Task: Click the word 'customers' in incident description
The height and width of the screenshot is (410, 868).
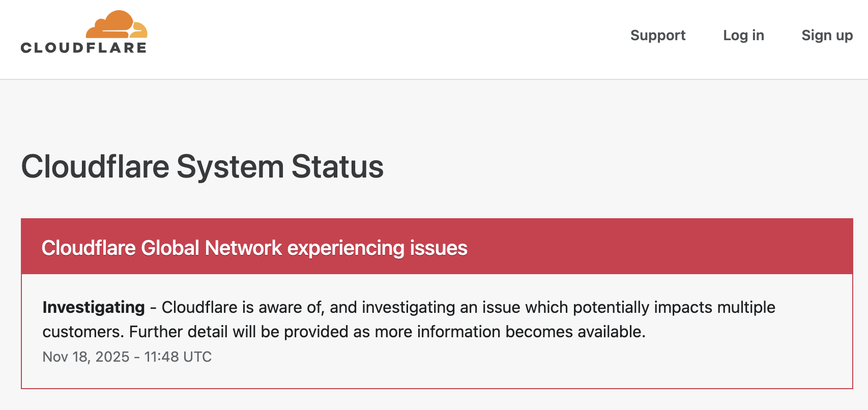Action: (x=81, y=332)
